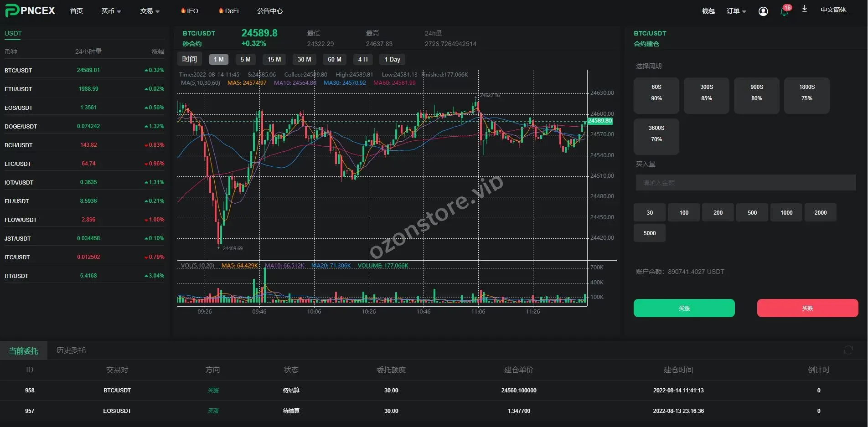The image size is (868, 427).
Task: Open the user account profile icon
Action: [763, 11]
